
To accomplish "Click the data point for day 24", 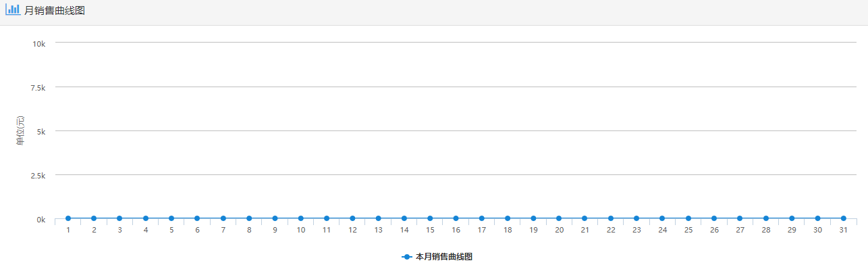I will click(663, 218).
